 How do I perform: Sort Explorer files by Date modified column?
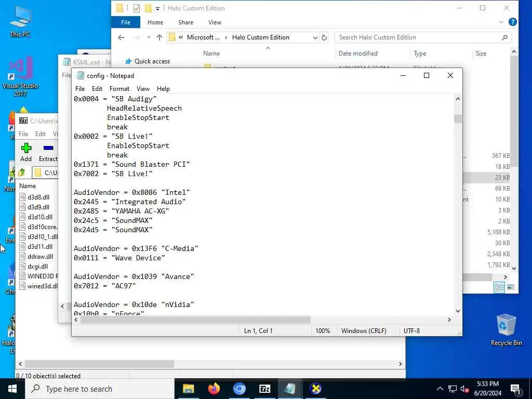(358, 54)
